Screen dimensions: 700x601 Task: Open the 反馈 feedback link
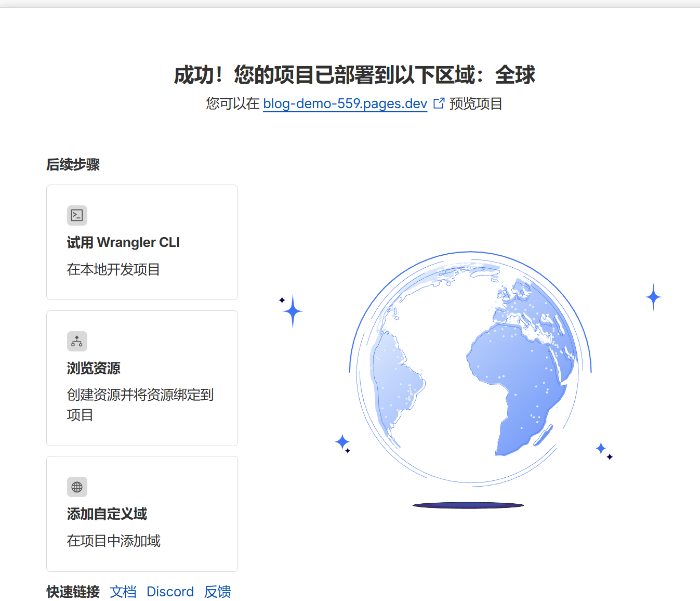click(217, 592)
